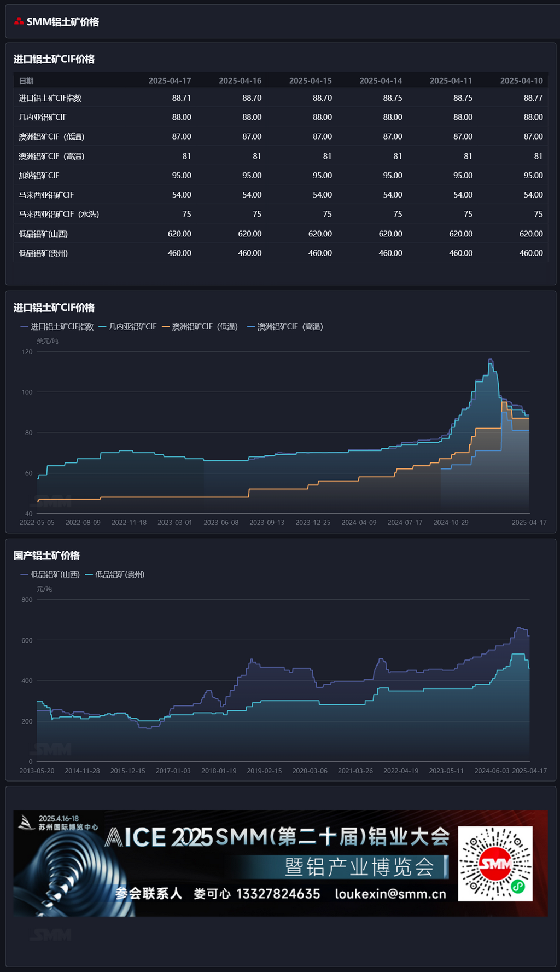This screenshot has width=560, height=972.
Task: Toggle 几内亚铝矿CIF legend series
Action: (x=127, y=327)
